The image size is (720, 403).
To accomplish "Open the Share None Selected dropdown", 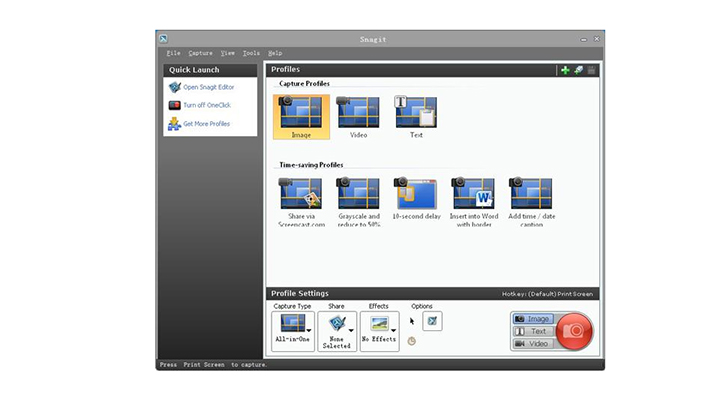I will tap(337, 331).
